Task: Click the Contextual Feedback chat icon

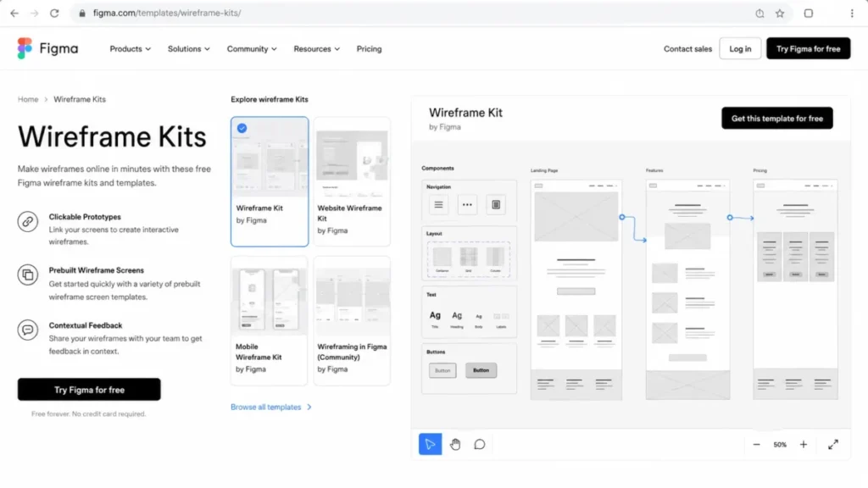Action: pos(28,330)
